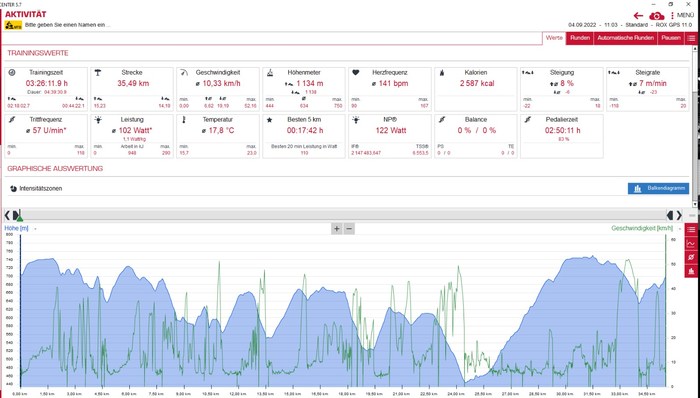Click the right range handle on the timeline bar
Screen dimensions: 700x398
click(670, 216)
